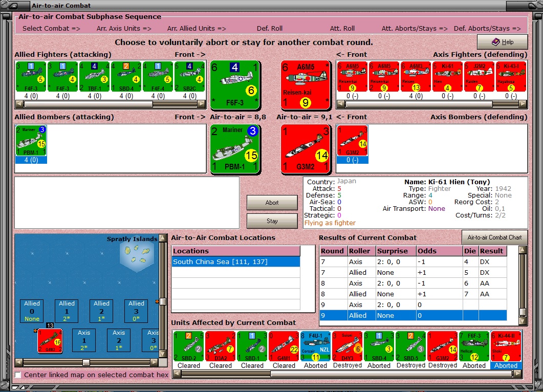This screenshot has width=543, height=392.
Task: Open the Air-to-air Combat Chart
Action: pyautogui.click(x=494, y=237)
